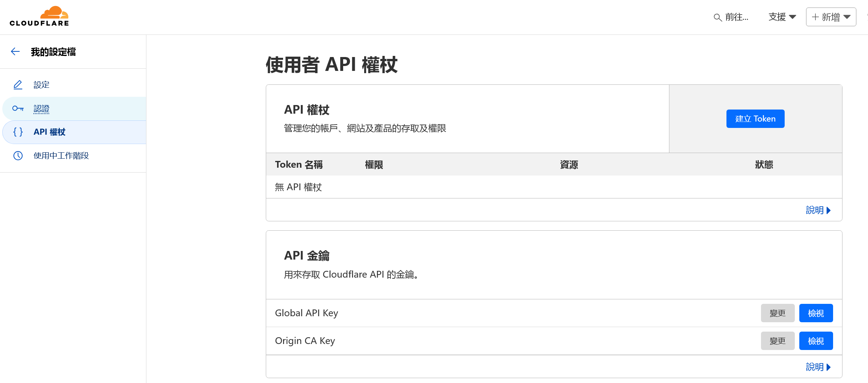The width and height of the screenshot is (868, 383).
Task: Open the 新增 dropdown arrow
Action: [x=847, y=17]
